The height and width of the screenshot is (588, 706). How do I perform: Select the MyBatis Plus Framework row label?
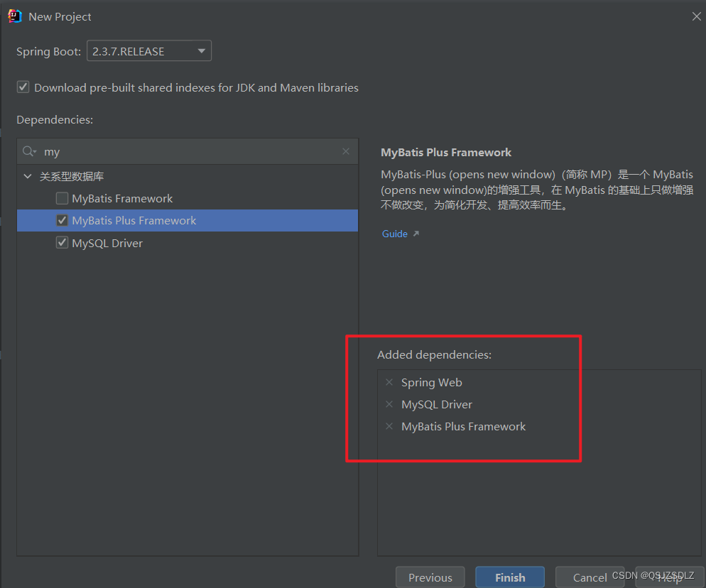click(134, 221)
